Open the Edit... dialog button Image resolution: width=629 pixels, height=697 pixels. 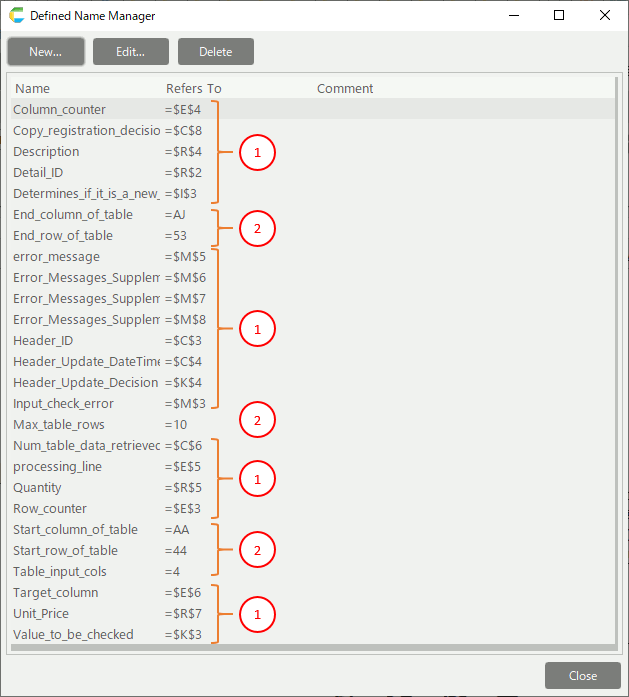pos(130,52)
